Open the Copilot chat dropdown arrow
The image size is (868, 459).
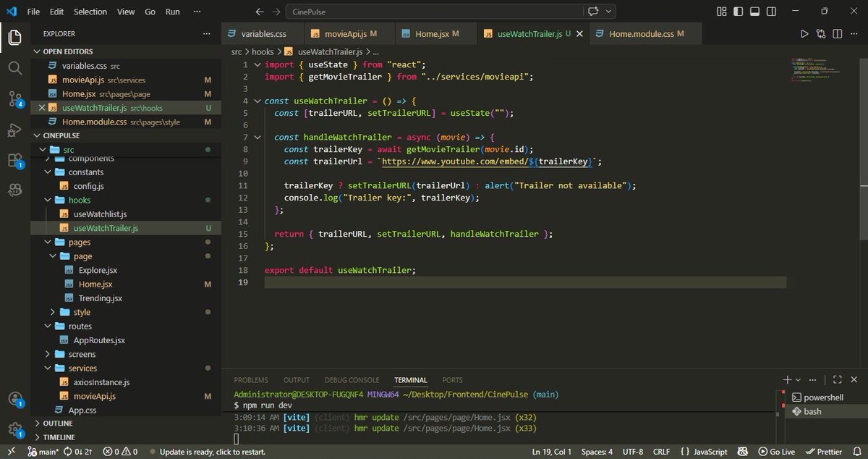[609, 12]
